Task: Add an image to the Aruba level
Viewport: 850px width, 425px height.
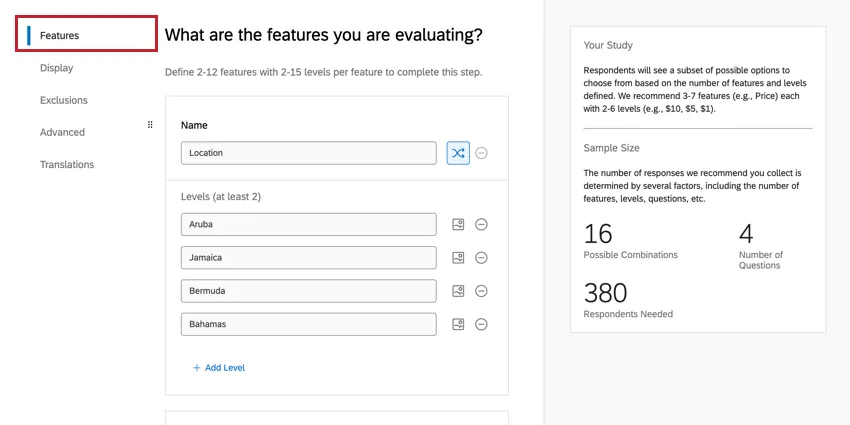Action: click(x=458, y=225)
